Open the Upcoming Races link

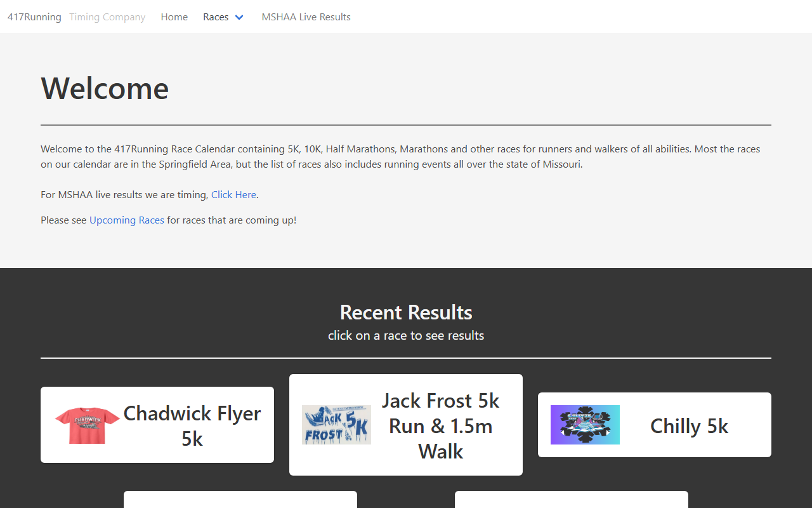(127, 220)
